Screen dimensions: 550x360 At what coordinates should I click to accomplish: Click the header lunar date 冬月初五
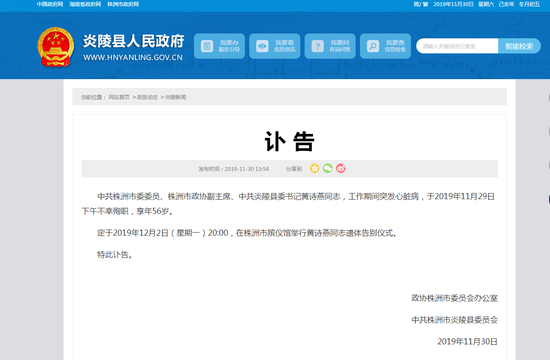coord(530,4)
